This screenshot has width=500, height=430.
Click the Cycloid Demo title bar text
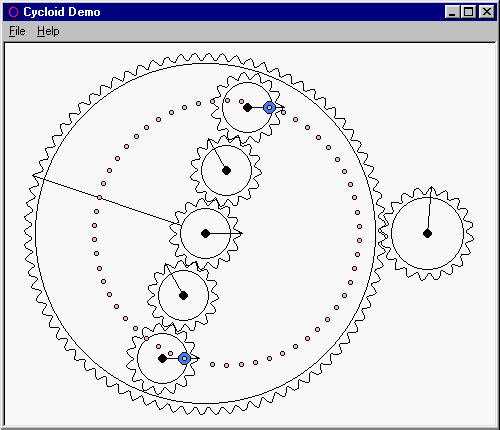click(x=62, y=12)
